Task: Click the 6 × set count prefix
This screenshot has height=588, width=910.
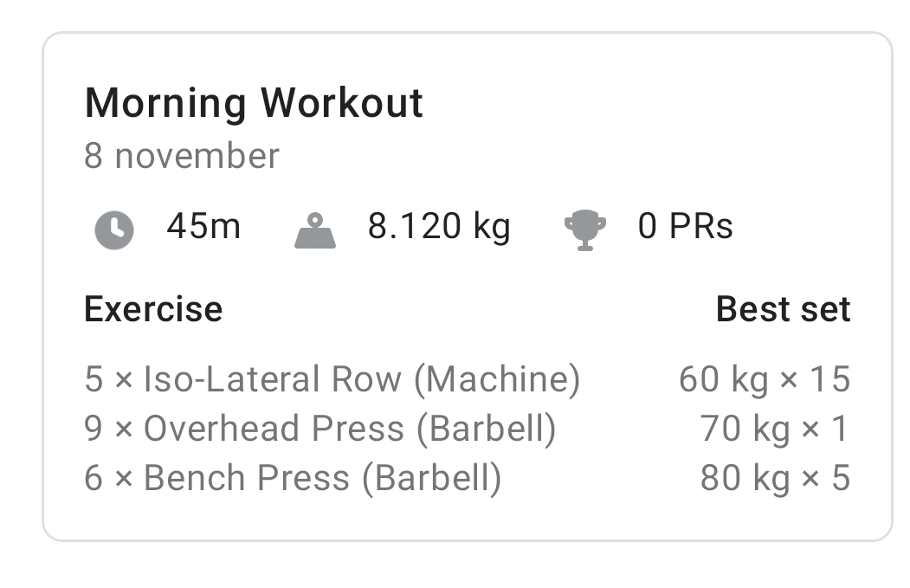Action: [x=108, y=478]
